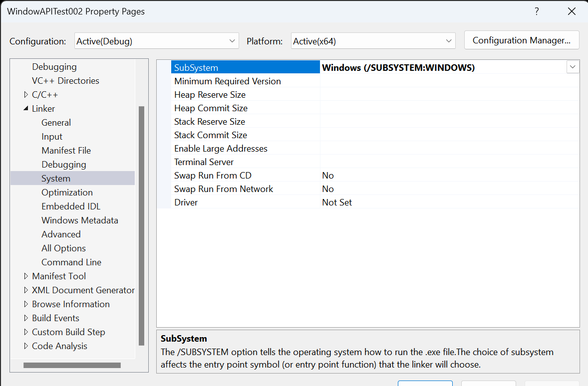Open Configuration Manager
This screenshot has height=386, width=588.
[x=521, y=40]
